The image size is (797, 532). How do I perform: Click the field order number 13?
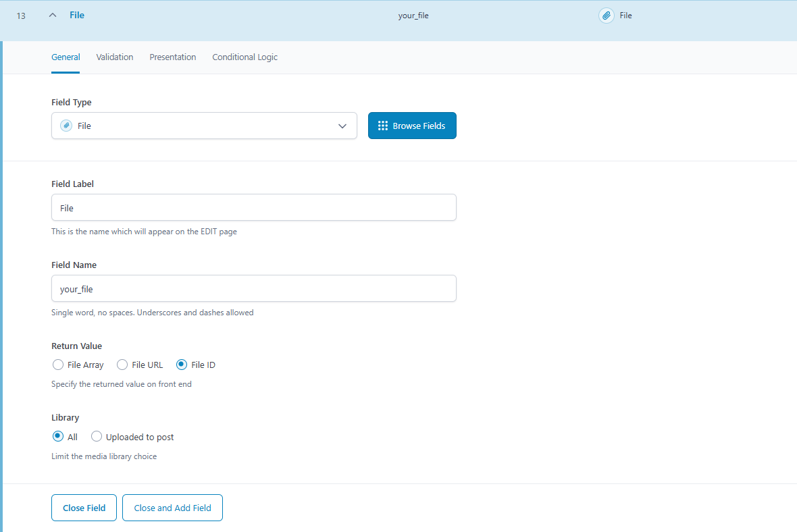point(21,16)
